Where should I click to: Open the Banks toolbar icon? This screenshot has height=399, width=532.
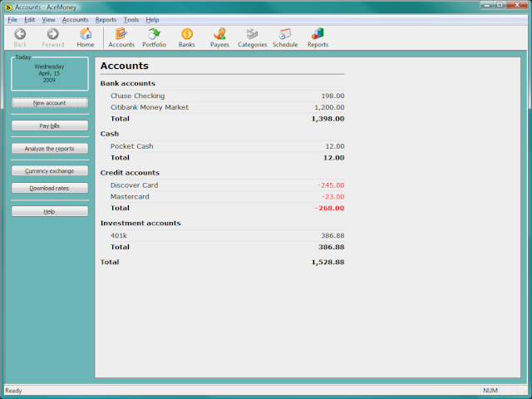pos(186,34)
